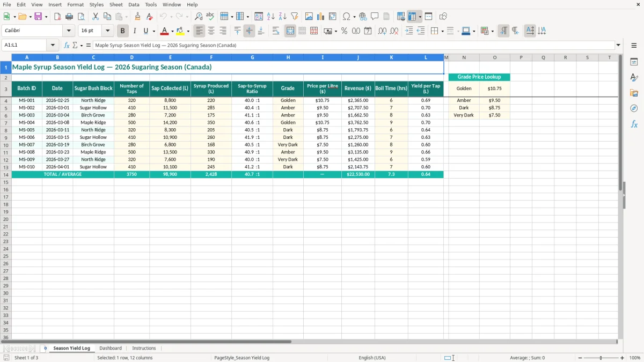The image size is (644, 362).
Task: Open Borders dropdown arrow
Action: pyautogui.click(x=442, y=31)
